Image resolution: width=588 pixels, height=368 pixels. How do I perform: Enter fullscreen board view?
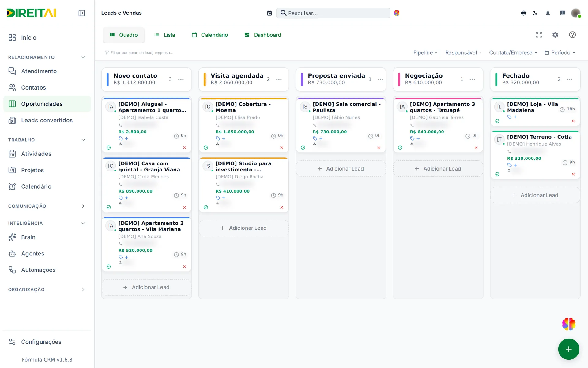pyautogui.click(x=539, y=35)
